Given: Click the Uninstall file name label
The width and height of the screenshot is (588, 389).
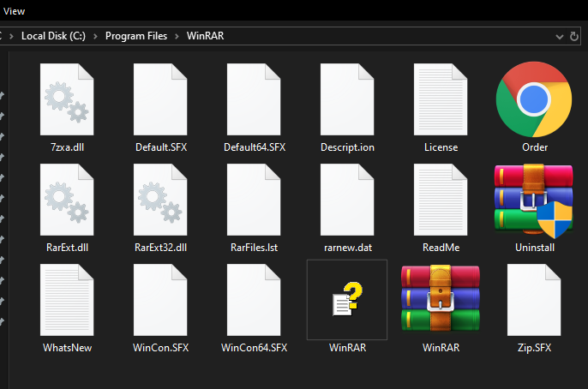Looking at the screenshot, I should click(x=535, y=248).
